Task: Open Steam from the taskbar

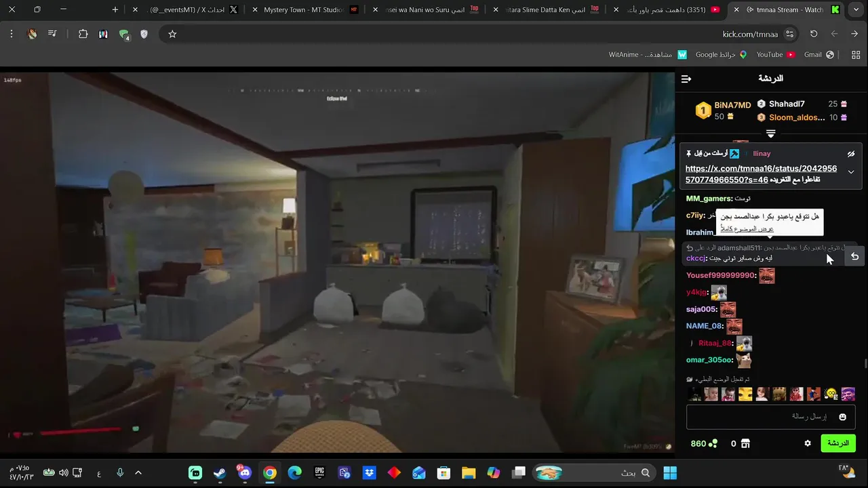Action: click(220, 472)
